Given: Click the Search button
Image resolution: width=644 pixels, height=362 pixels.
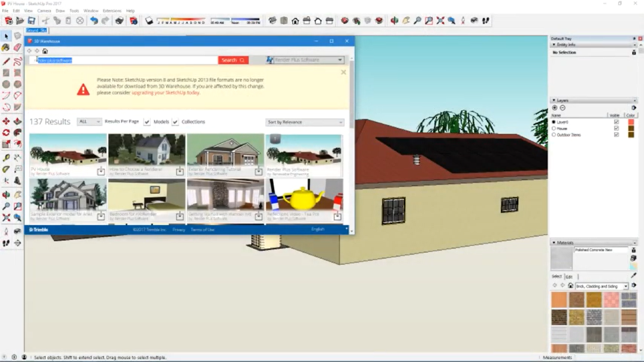Looking at the screenshot, I should (233, 60).
